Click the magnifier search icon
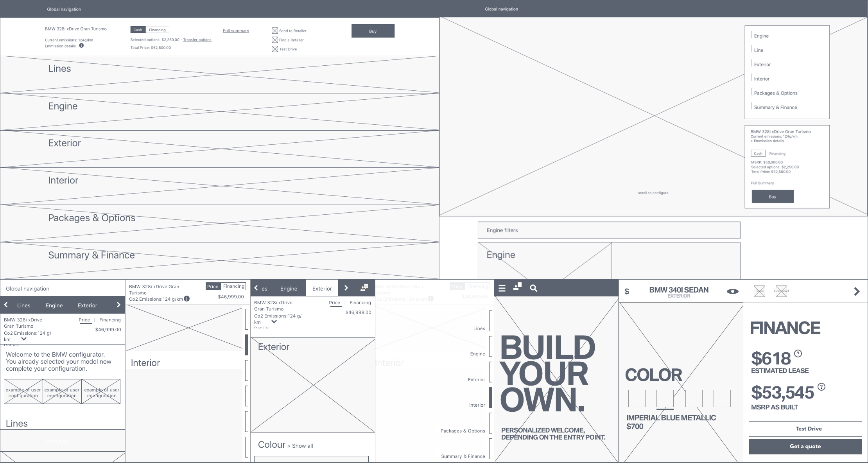The height and width of the screenshot is (463, 868). click(x=533, y=288)
